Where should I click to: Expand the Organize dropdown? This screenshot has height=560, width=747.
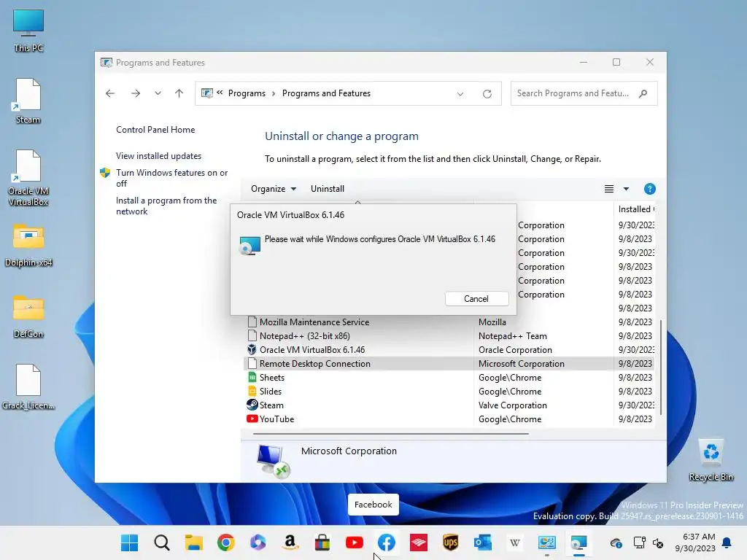pyautogui.click(x=274, y=189)
